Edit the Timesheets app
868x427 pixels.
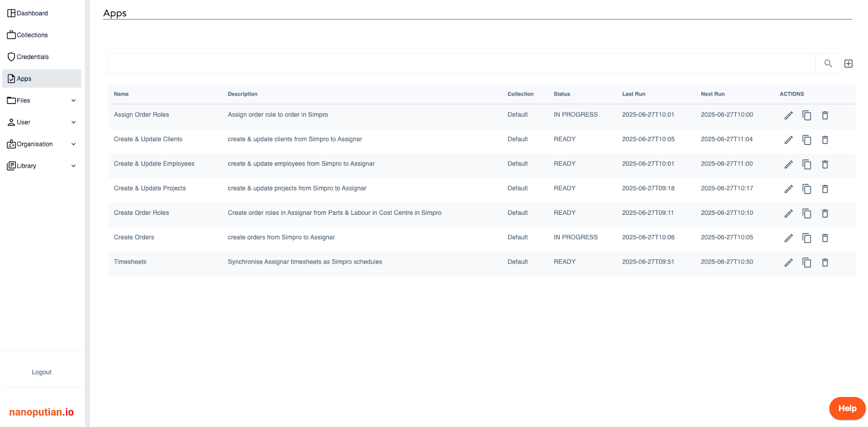(788, 263)
